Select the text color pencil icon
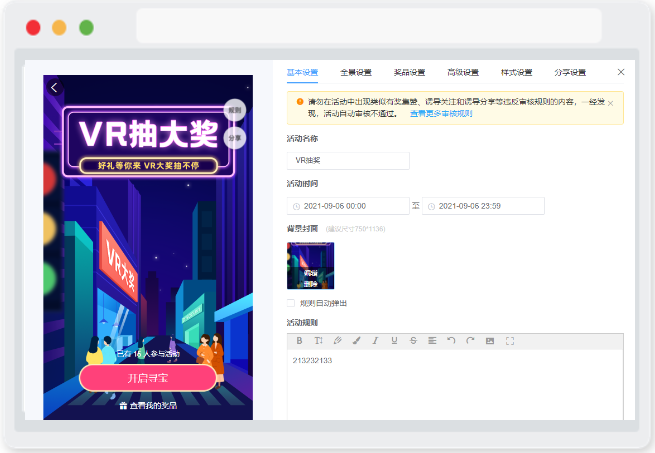 (338, 341)
